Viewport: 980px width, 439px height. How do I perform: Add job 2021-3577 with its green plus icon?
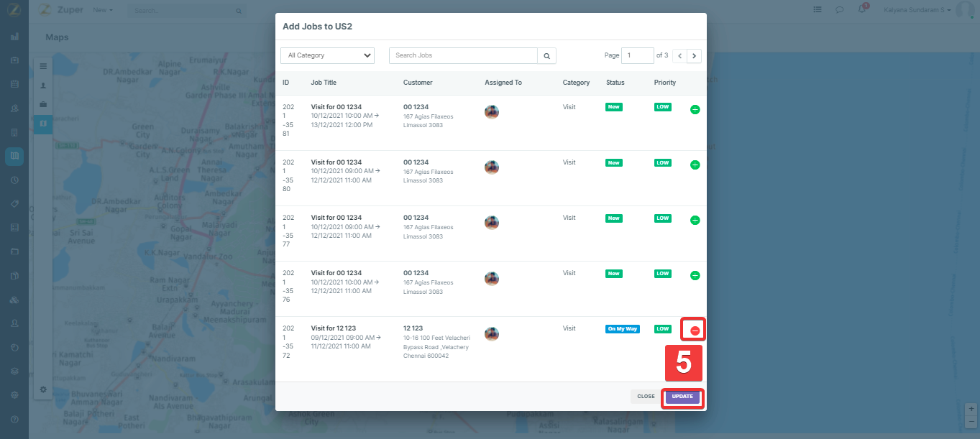695,220
